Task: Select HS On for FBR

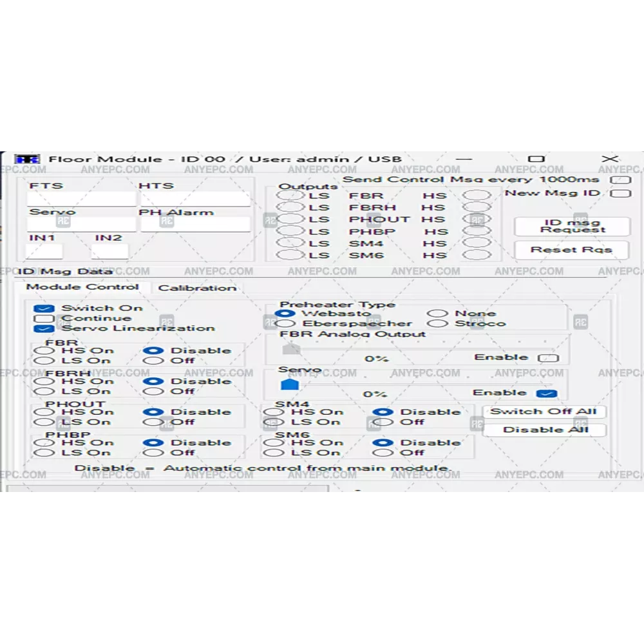Action: tap(45, 351)
